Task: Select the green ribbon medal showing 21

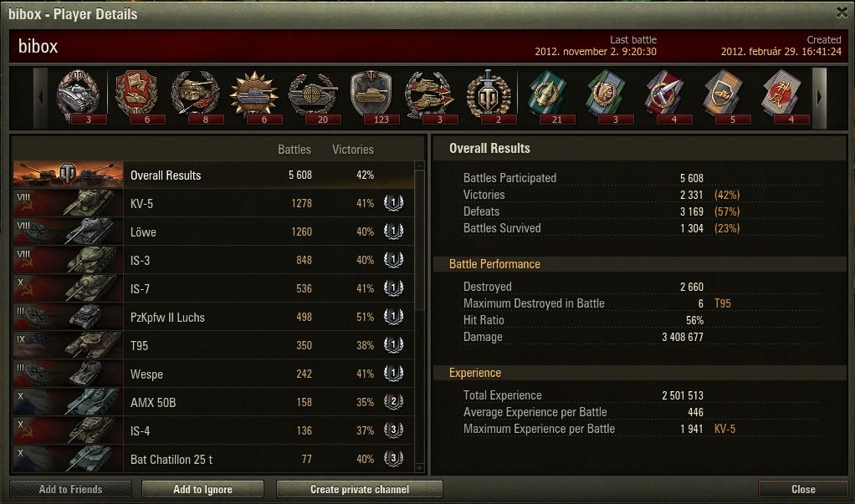Action: [x=547, y=96]
